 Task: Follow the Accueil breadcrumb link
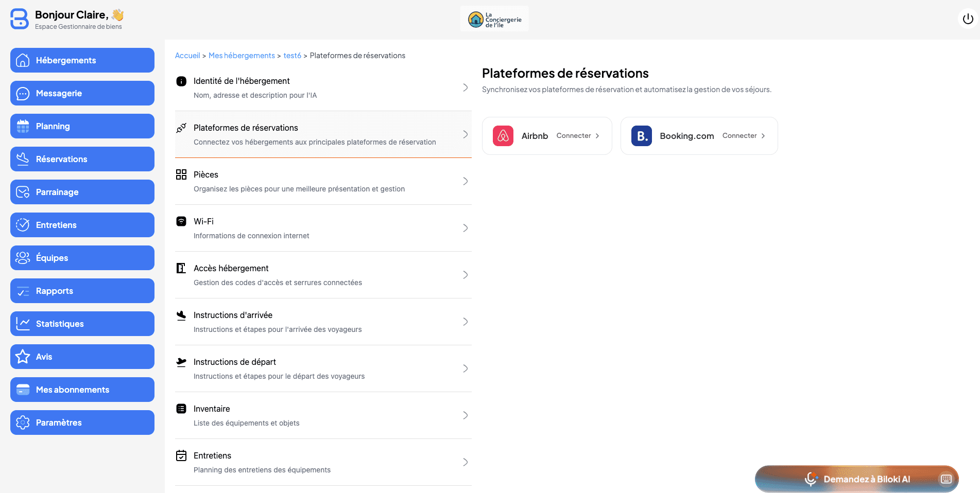(x=187, y=55)
